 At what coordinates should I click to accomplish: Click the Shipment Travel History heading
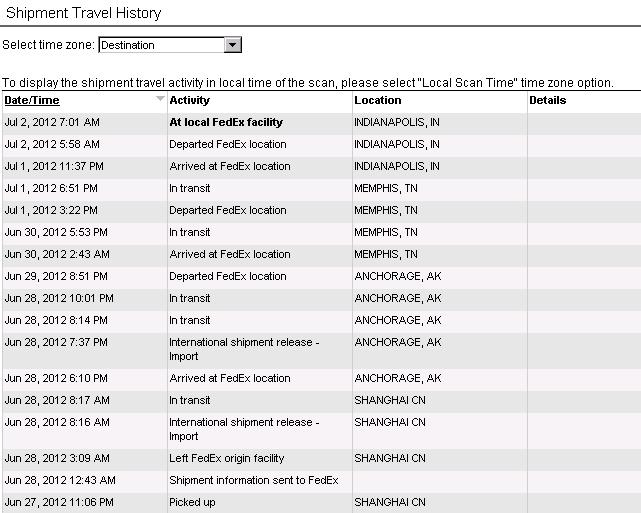83,13
